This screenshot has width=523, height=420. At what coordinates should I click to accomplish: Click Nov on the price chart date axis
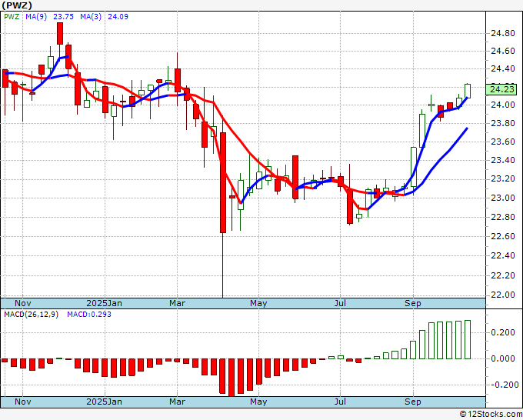point(22,303)
